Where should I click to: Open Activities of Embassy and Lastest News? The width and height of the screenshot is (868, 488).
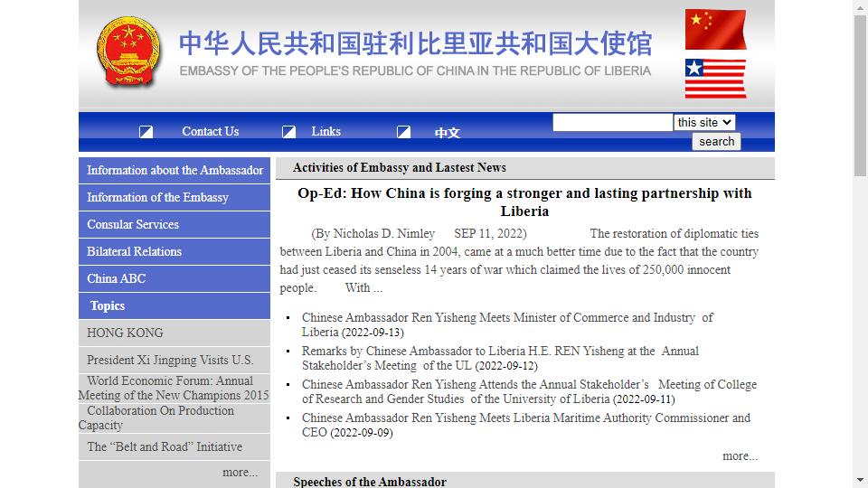point(399,168)
